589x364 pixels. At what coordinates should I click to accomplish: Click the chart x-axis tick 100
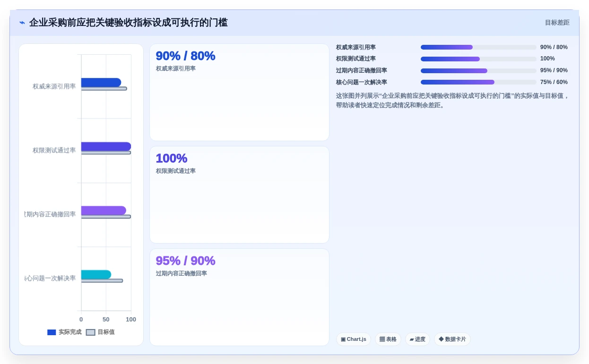click(x=131, y=319)
